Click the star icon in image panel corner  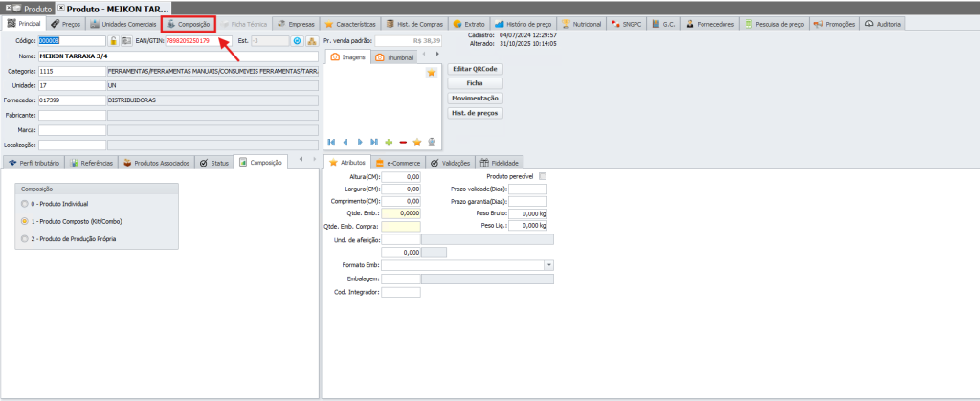pos(431,73)
